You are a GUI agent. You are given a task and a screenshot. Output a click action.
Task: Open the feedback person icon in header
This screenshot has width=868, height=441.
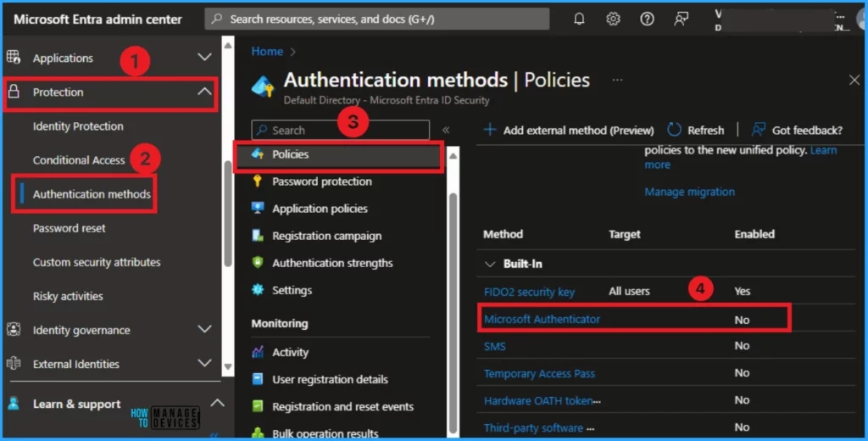[681, 19]
